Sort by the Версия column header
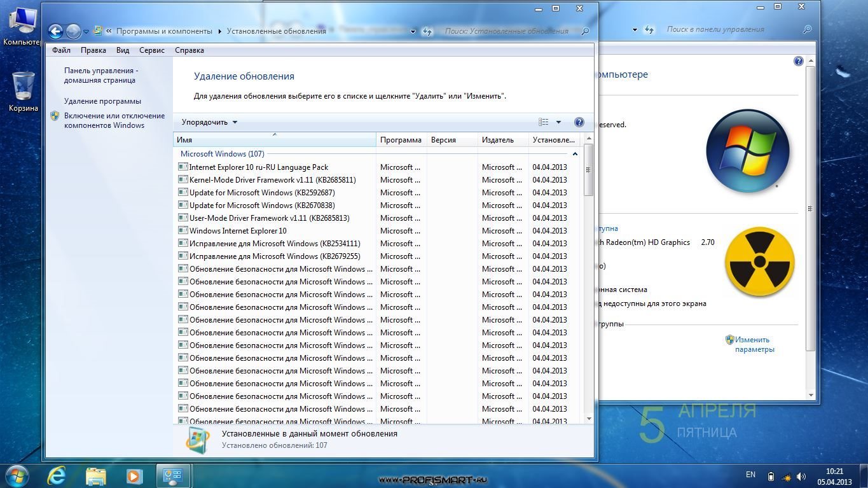Screen dimensions: 868x488 click(452, 140)
